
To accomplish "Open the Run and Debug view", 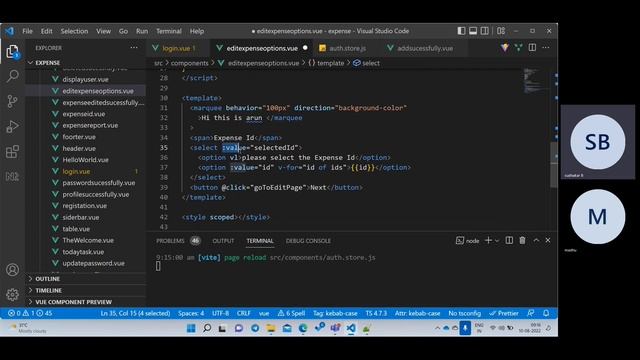I will [x=12, y=127].
